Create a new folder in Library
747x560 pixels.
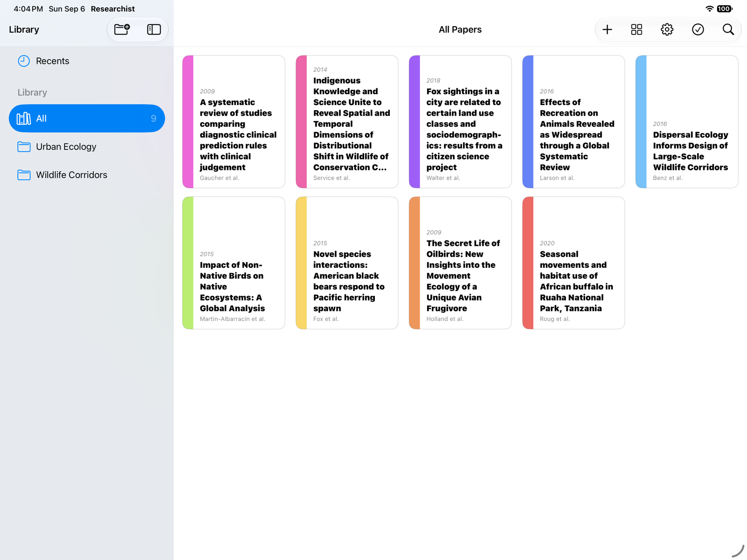pyautogui.click(x=122, y=29)
